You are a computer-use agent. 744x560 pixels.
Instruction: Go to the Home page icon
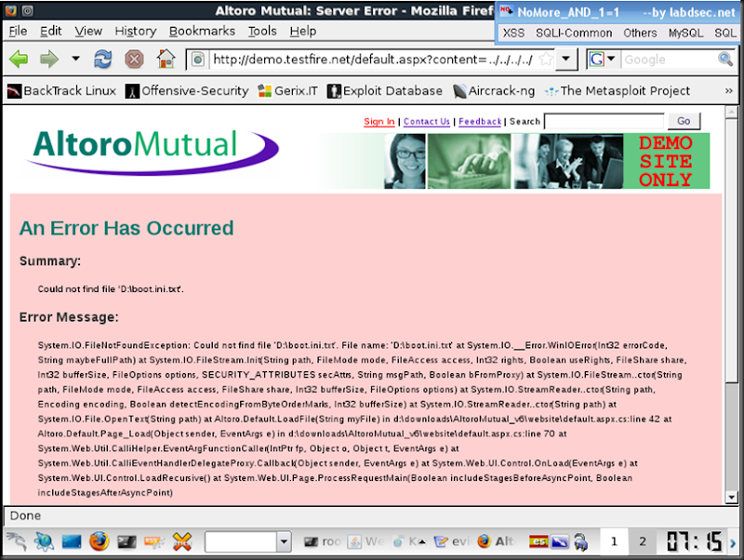166,60
